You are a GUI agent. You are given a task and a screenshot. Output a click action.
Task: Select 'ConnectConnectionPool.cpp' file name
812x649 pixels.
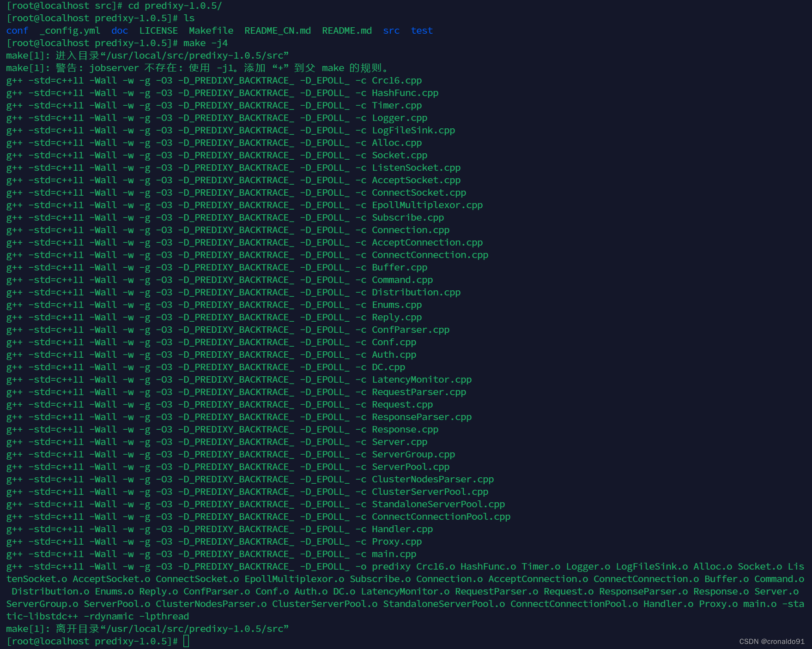(x=442, y=517)
